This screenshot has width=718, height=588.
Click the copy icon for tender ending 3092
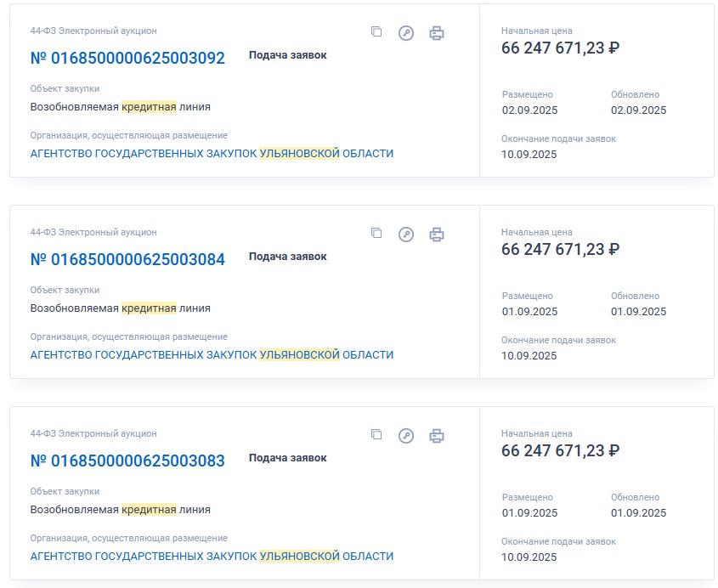[x=376, y=32]
